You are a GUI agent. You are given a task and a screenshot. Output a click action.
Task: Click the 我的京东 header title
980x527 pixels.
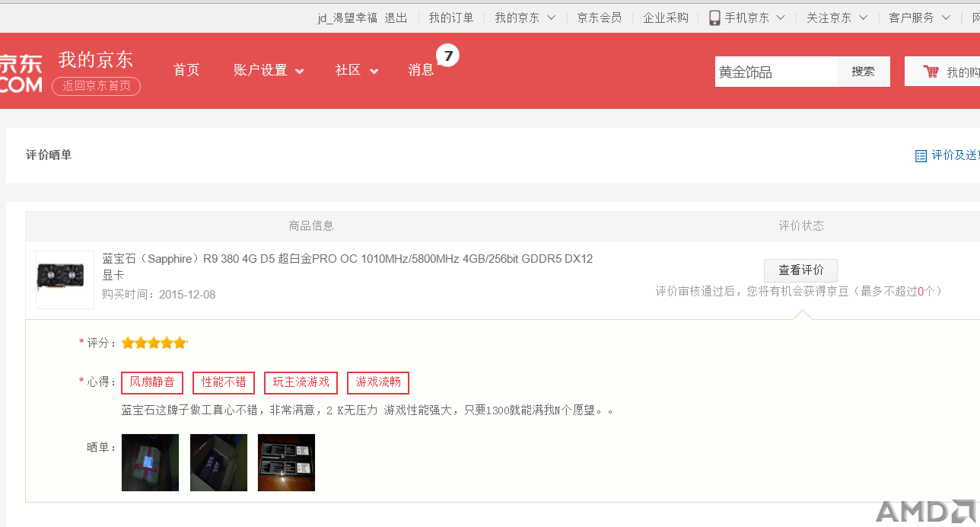[96, 59]
